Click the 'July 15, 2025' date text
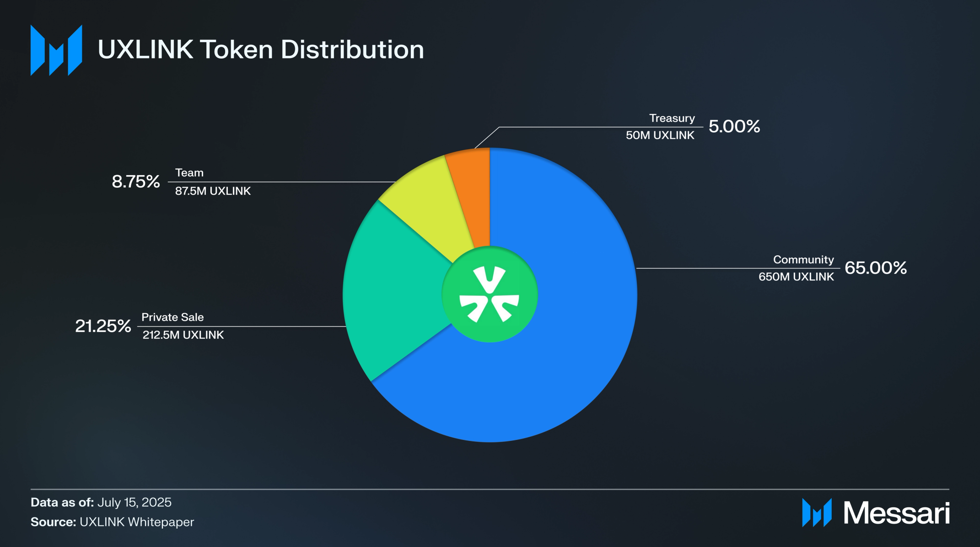Image resolution: width=980 pixels, height=547 pixels. tap(135, 502)
